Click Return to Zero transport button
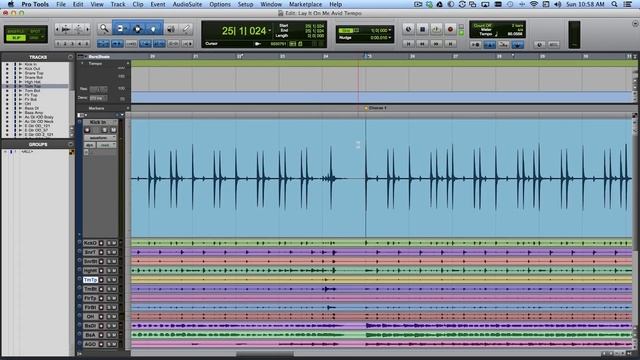The height and width of the screenshot is (360, 640). 408,43
